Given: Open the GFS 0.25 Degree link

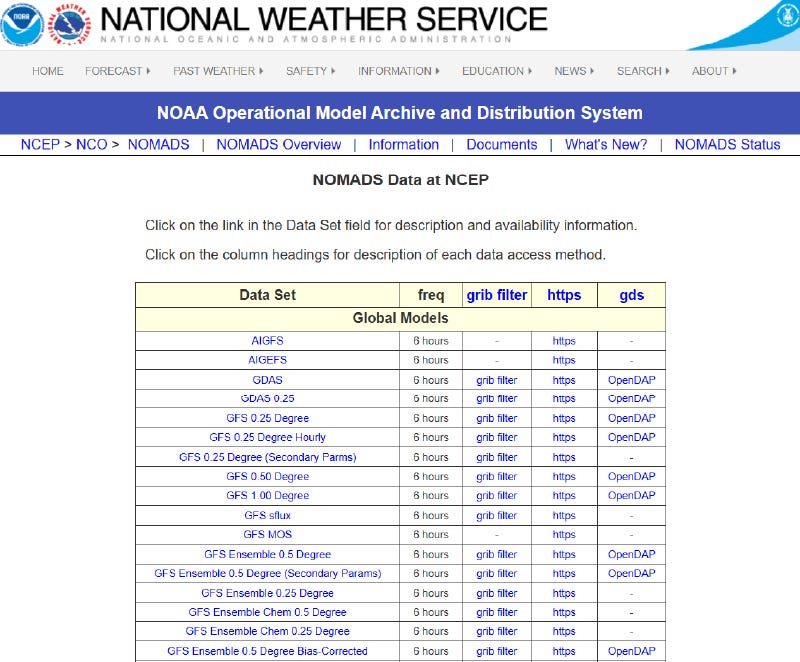Looking at the screenshot, I should point(267,418).
